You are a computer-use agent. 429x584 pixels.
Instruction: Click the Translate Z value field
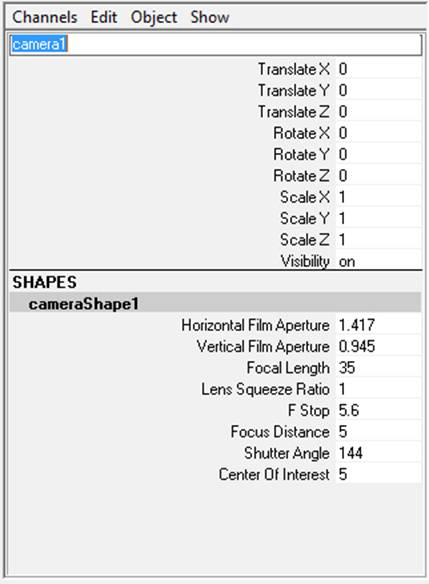pos(379,112)
